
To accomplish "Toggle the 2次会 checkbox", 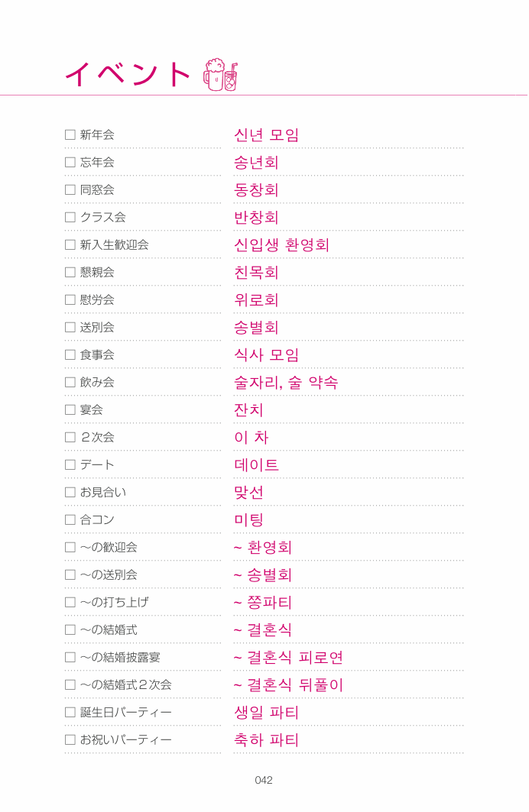I will pyautogui.click(x=70, y=437).
